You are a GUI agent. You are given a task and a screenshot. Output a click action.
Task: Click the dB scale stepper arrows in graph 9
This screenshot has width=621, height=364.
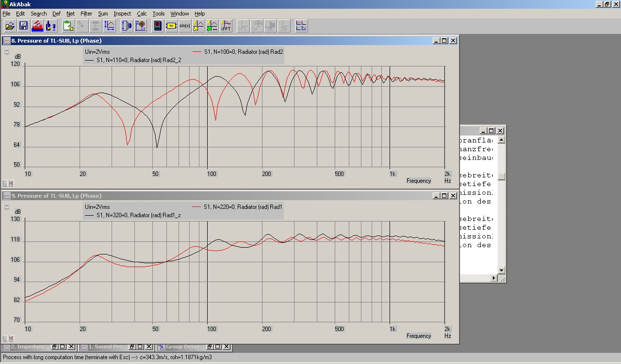click(6, 206)
